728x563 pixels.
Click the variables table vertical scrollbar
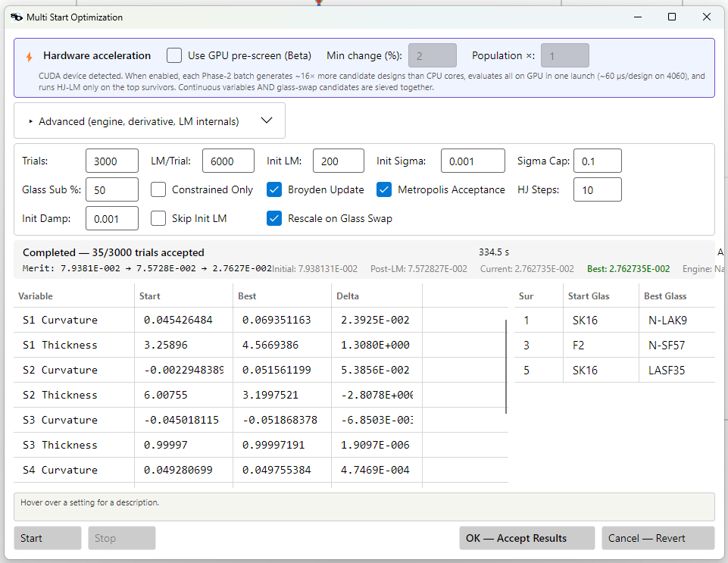point(506,367)
